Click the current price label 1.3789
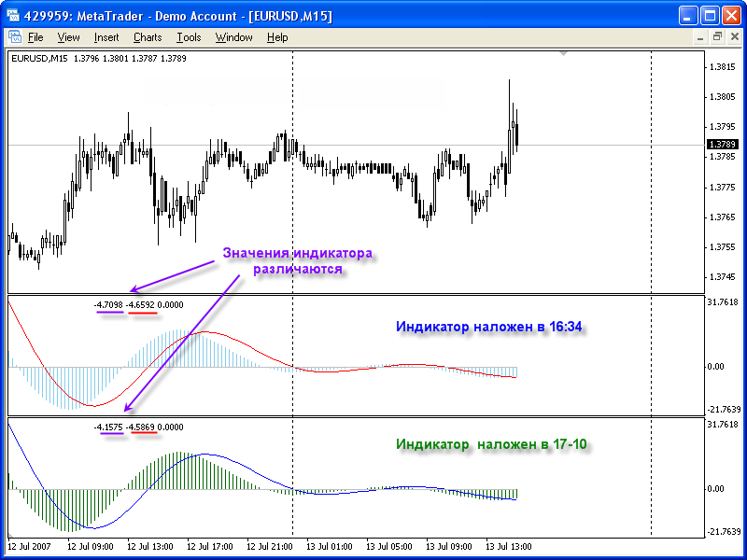This screenshot has width=747, height=560. (x=722, y=145)
